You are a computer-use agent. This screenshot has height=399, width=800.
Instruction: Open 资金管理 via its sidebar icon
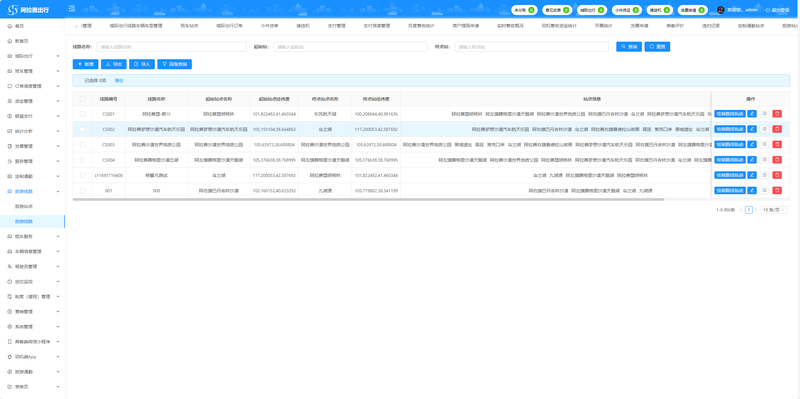[x=10, y=101]
